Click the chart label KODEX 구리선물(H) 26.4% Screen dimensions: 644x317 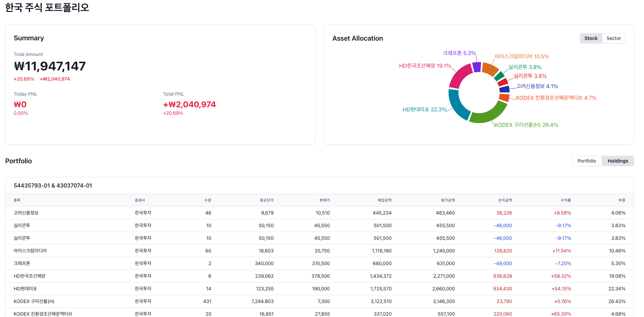[526, 125]
